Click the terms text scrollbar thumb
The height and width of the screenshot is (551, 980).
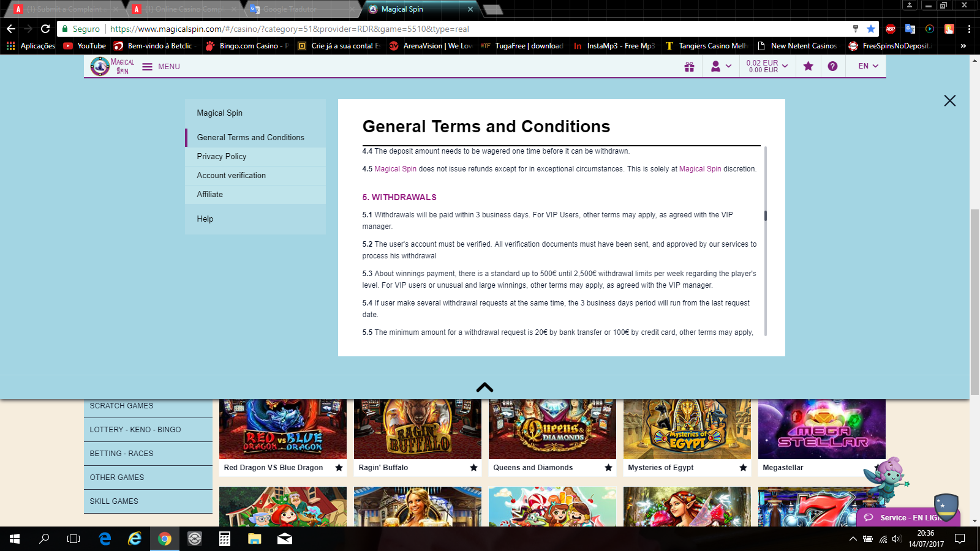click(x=766, y=216)
